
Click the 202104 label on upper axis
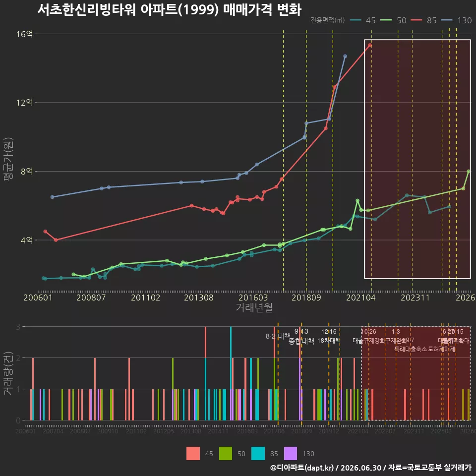[360, 297]
